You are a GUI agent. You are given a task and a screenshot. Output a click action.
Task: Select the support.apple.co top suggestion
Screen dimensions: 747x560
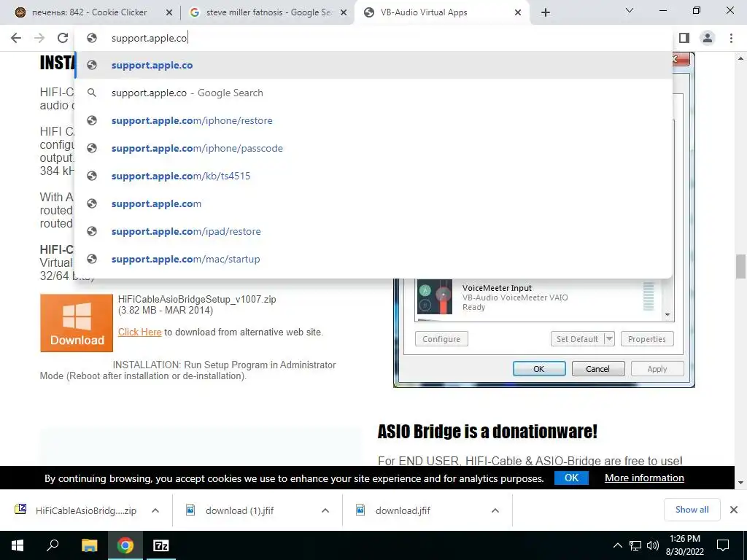pyautogui.click(x=373, y=65)
